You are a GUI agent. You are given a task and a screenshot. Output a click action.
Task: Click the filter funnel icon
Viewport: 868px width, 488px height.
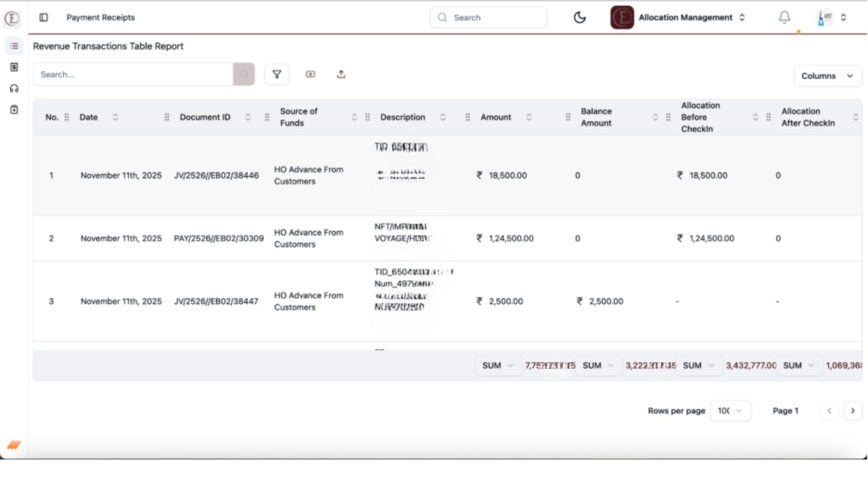(x=277, y=75)
